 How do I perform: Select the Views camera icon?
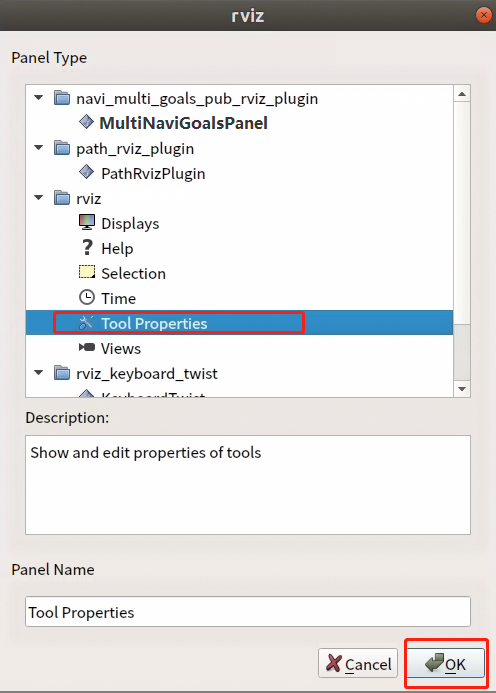87,347
